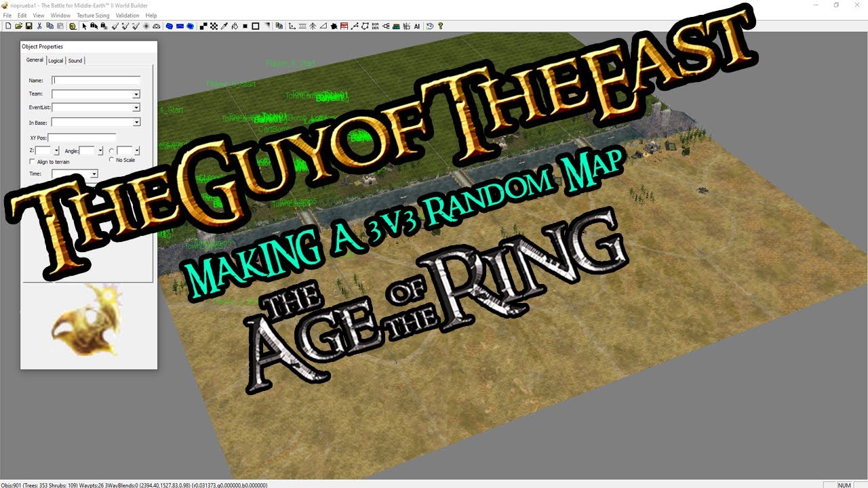Image resolution: width=868 pixels, height=488 pixels.
Task: Select the mound height brush tool
Action: 157,26
